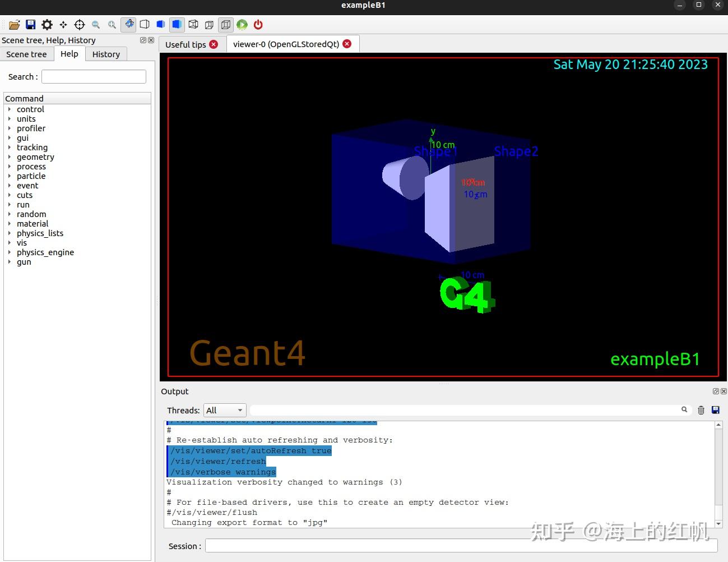Save the viewer output via the floppy disk icon
This screenshot has width=728, height=562.
31,25
